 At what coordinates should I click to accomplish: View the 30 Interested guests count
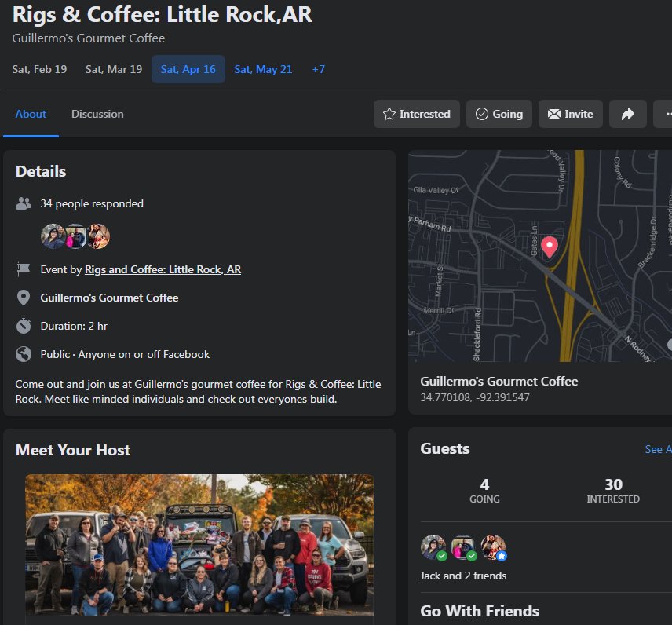(x=613, y=491)
